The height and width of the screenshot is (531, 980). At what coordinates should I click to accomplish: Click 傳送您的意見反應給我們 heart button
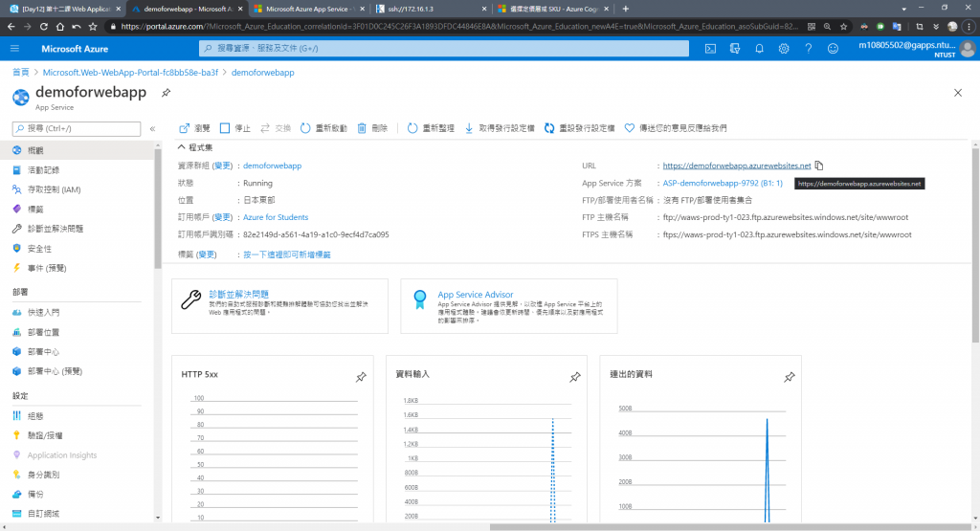click(676, 128)
